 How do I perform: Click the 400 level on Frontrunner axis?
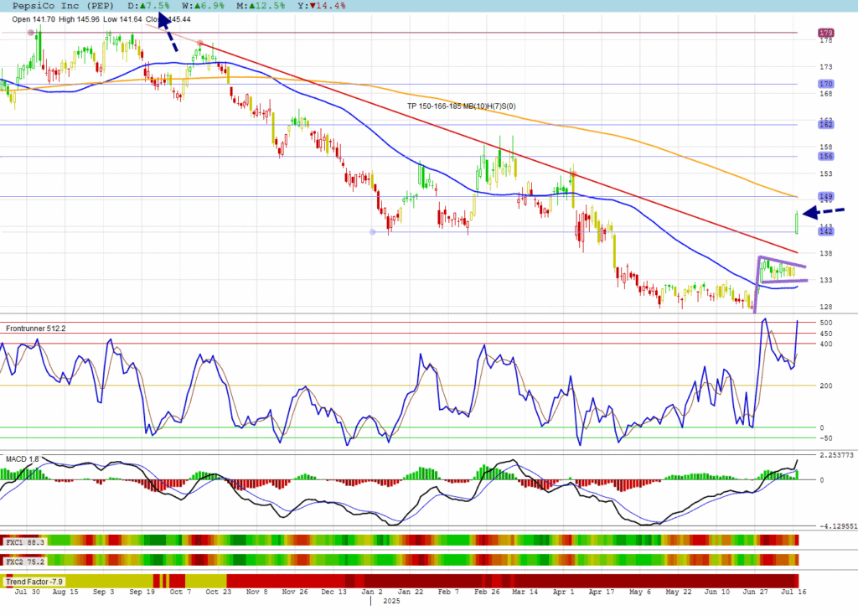pos(825,344)
